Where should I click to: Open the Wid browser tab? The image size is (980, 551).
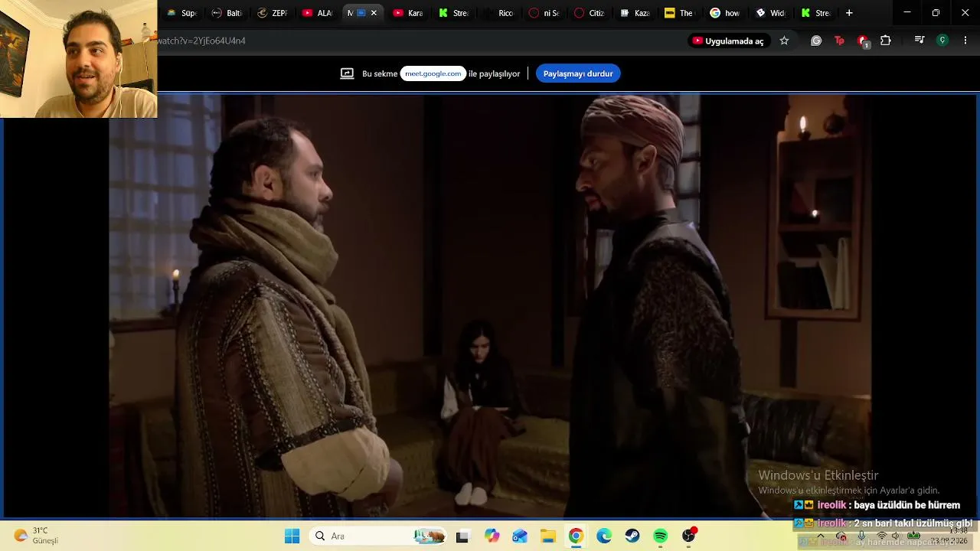click(770, 13)
